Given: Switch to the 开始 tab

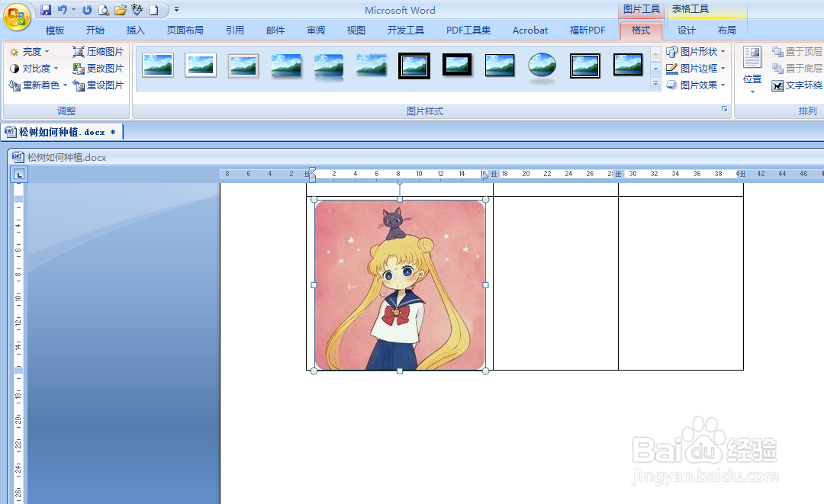Looking at the screenshot, I should coord(95,30).
